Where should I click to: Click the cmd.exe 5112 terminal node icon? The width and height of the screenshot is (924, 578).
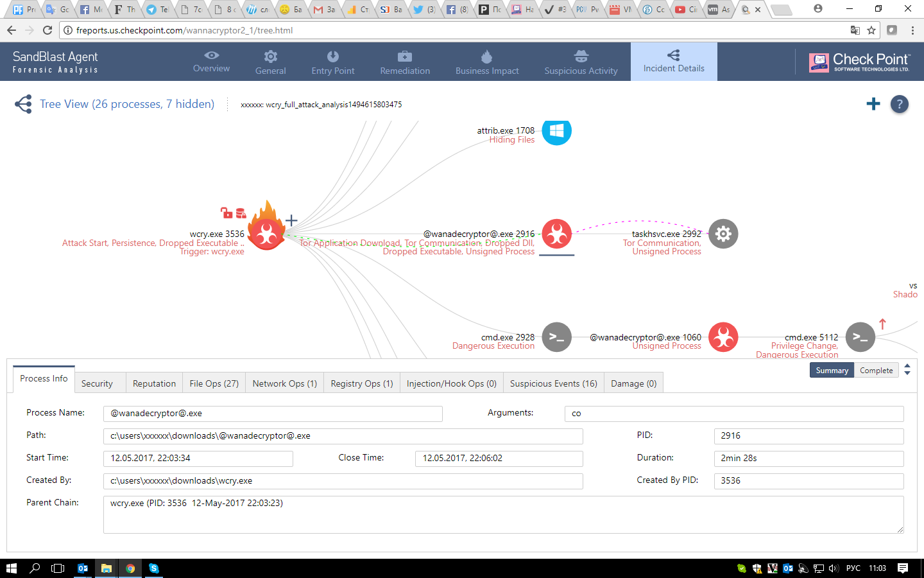(x=860, y=337)
